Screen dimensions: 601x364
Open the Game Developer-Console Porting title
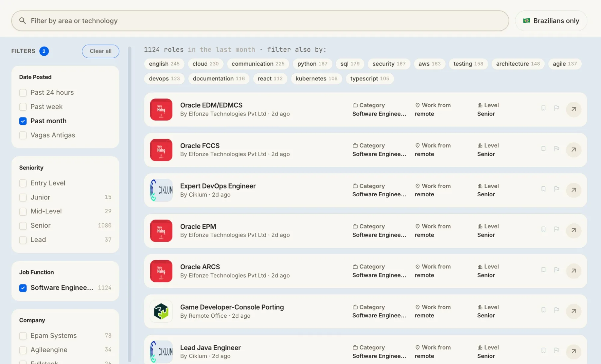(232, 307)
